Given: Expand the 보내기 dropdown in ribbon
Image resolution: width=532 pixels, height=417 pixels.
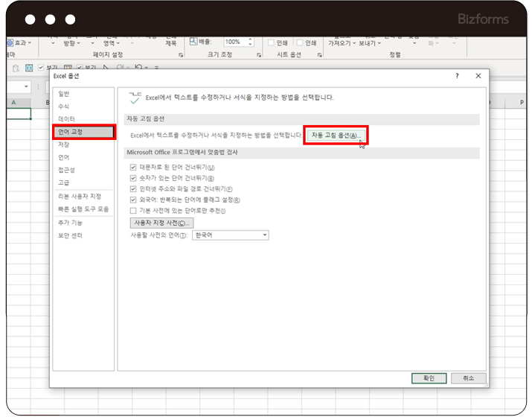Looking at the screenshot, I should tap(370, 43).
